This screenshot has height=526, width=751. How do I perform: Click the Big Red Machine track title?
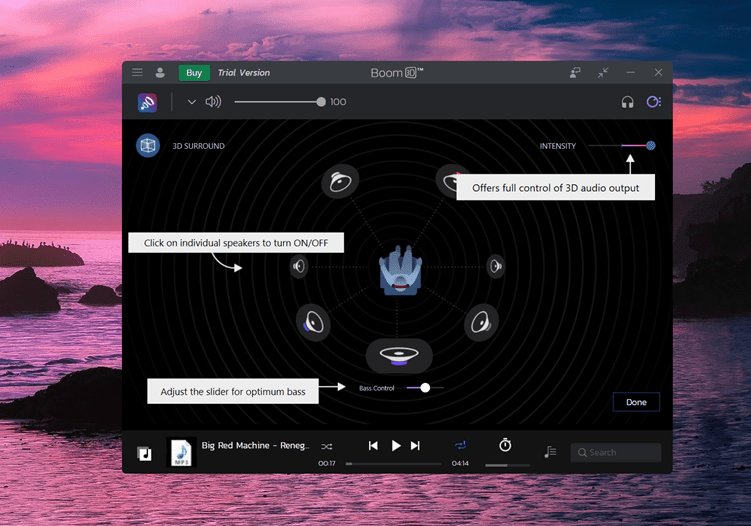click(x=255, y=446)
